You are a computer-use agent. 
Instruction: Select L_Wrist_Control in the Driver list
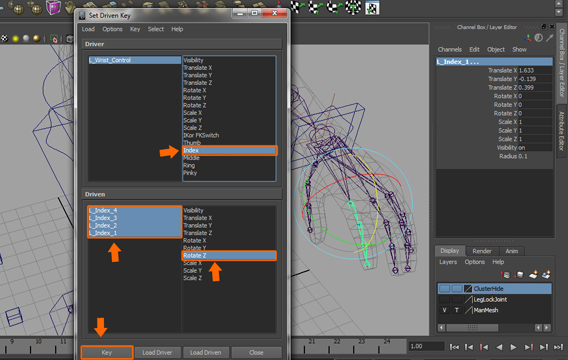pos(134,60)
